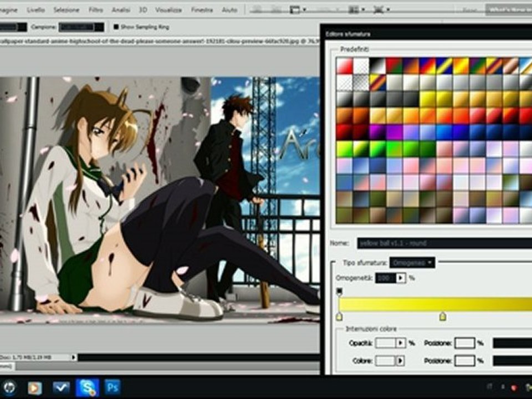Switch to Skype in the taskbar
532x399 pixels.
[87, 387]
